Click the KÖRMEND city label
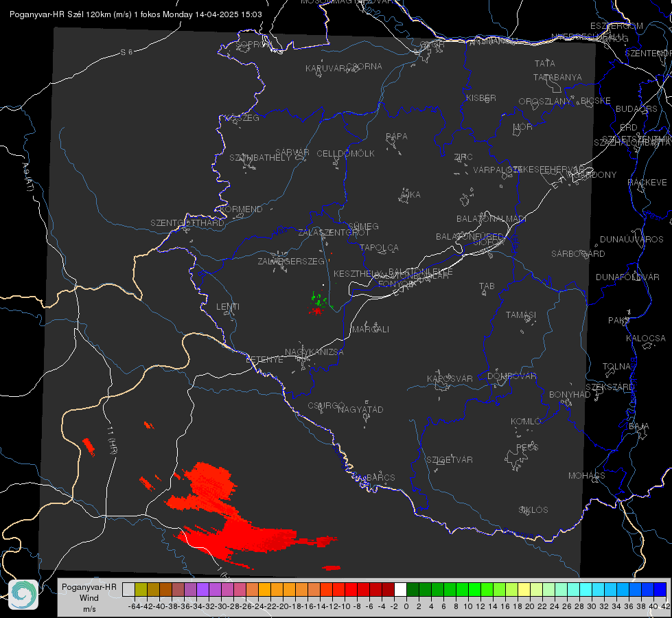The image size is (672, 618). 241,209
